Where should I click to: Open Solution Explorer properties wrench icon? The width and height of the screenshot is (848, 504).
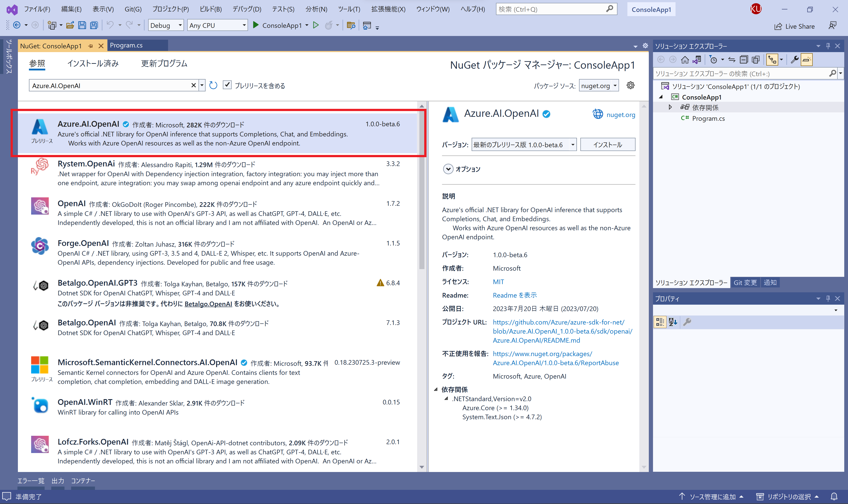click(794, 60)
